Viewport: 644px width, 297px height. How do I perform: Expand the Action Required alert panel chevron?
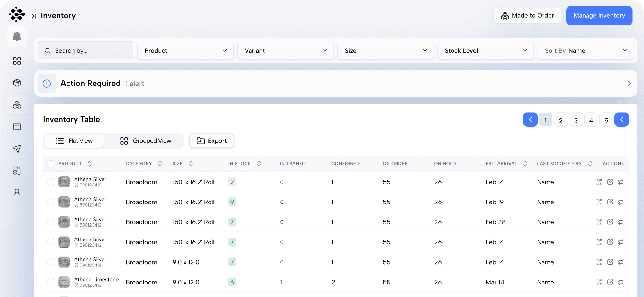pyautogui.click(x=629, y=84)
